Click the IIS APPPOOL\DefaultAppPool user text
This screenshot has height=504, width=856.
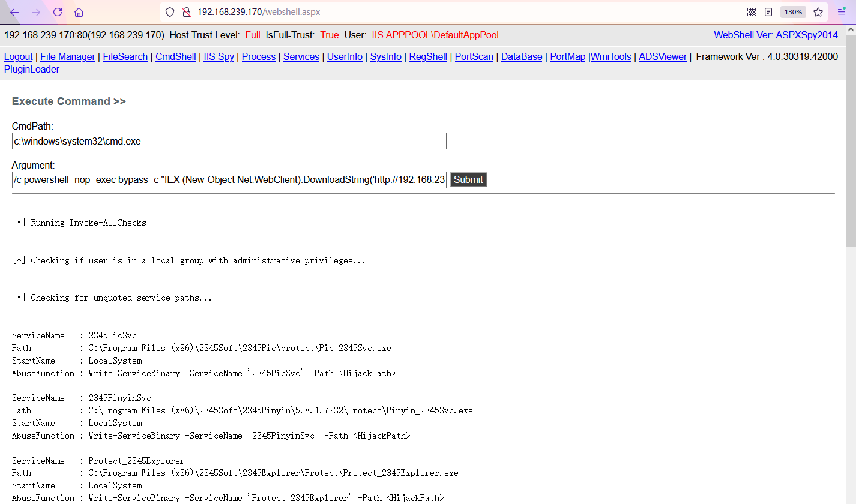(x=435, y=35)
